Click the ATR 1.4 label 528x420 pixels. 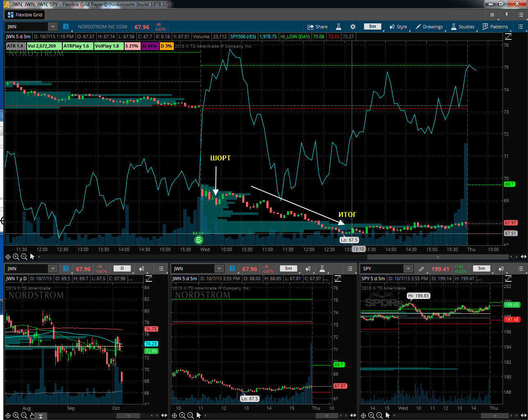tap(15, 46)
